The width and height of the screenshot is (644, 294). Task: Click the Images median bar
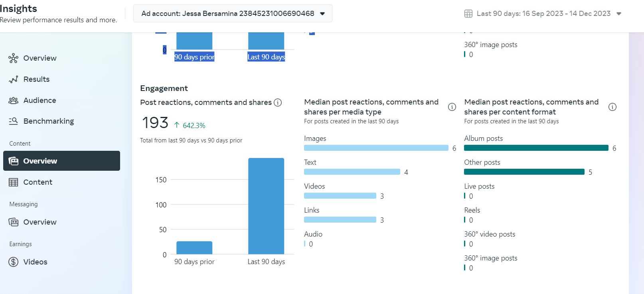376,148
